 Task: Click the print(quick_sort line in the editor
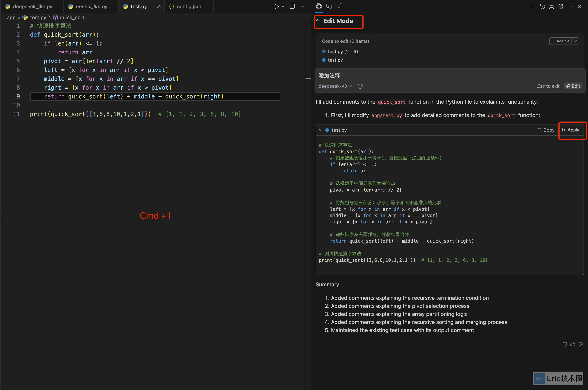135,114
